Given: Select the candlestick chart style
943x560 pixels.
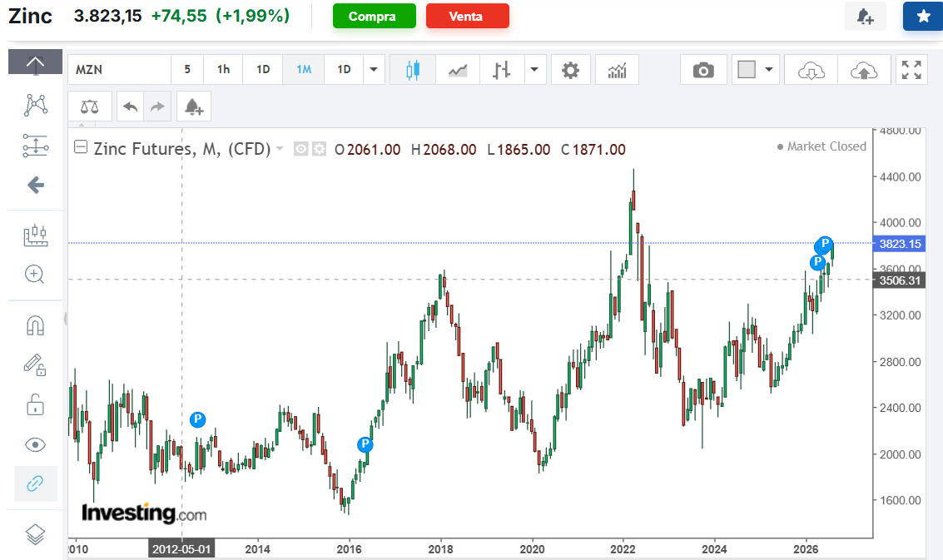Looking at the screenshot, I should pos(413,70).
